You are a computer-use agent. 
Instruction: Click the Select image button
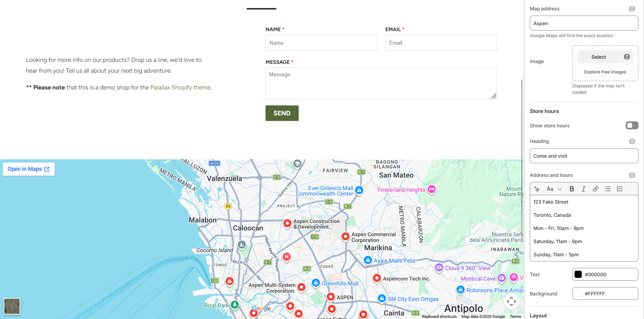(x=598, y=57)
